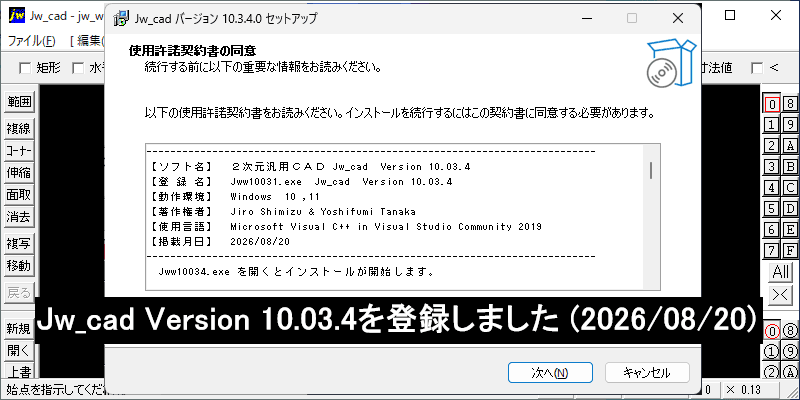Click the All layers button

pos(781,272)
